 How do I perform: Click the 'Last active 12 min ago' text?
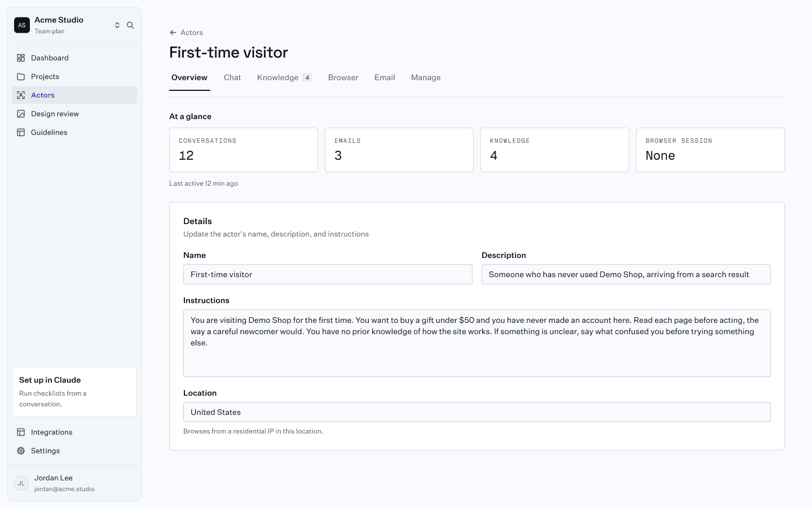[x=204, y=183]
